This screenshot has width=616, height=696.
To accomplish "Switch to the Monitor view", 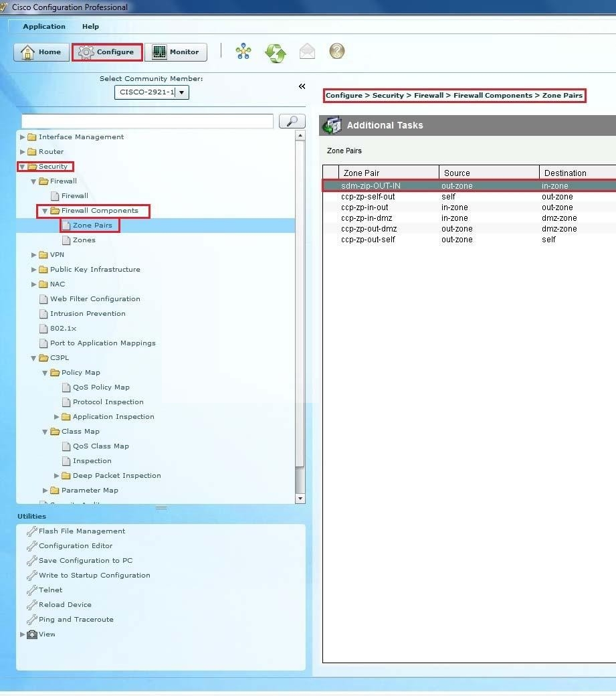I will pyautogui.click(x=176, y=52).
